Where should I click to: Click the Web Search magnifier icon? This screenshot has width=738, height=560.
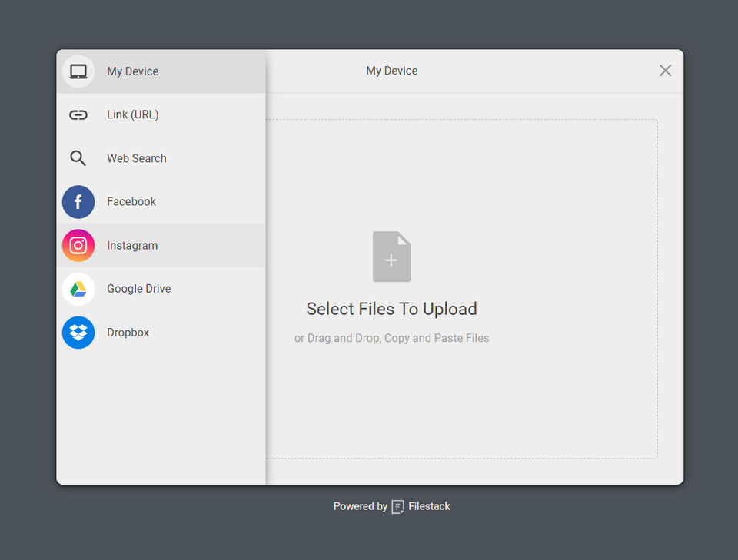pyautogui.click(x=78, y=158)
